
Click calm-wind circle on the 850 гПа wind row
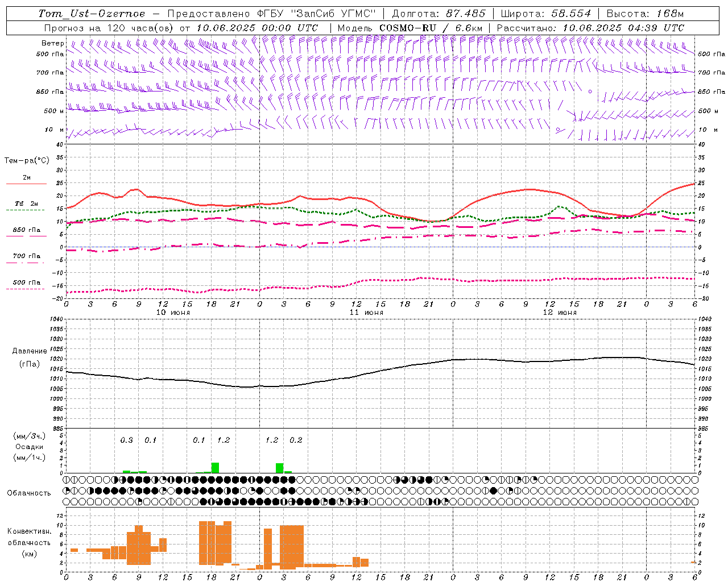(x=590, y=91)
